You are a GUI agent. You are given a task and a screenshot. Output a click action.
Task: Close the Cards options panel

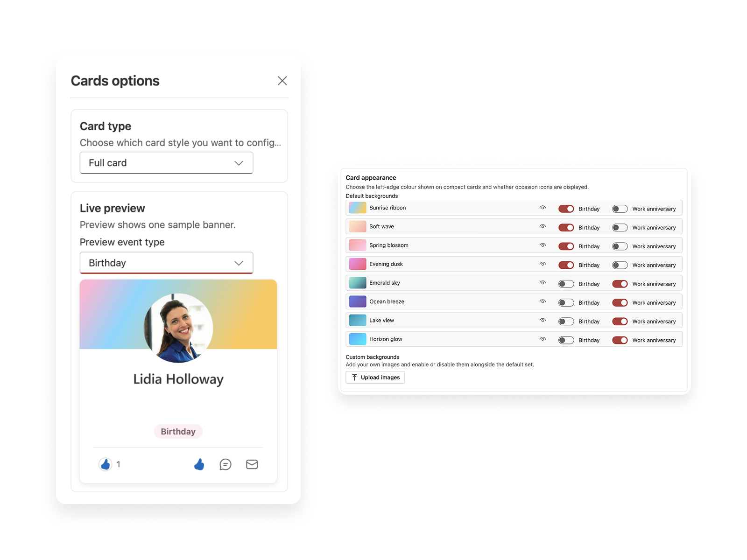[x=282, y=81]
